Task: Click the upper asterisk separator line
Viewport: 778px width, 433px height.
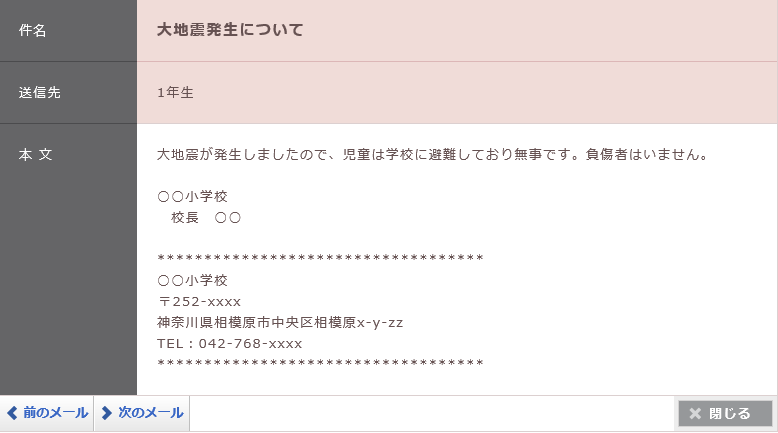Action: [x=320, y=258]
